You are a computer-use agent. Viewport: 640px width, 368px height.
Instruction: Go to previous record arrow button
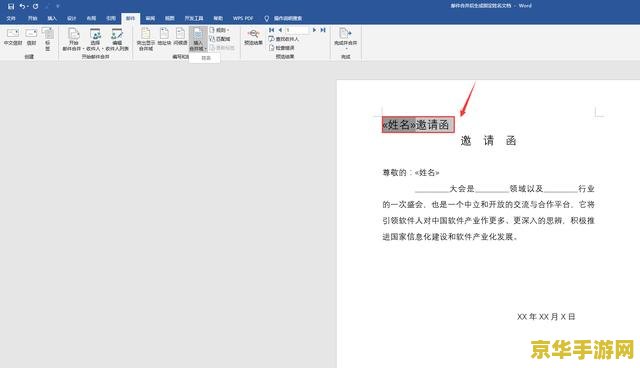pos(280,30)
